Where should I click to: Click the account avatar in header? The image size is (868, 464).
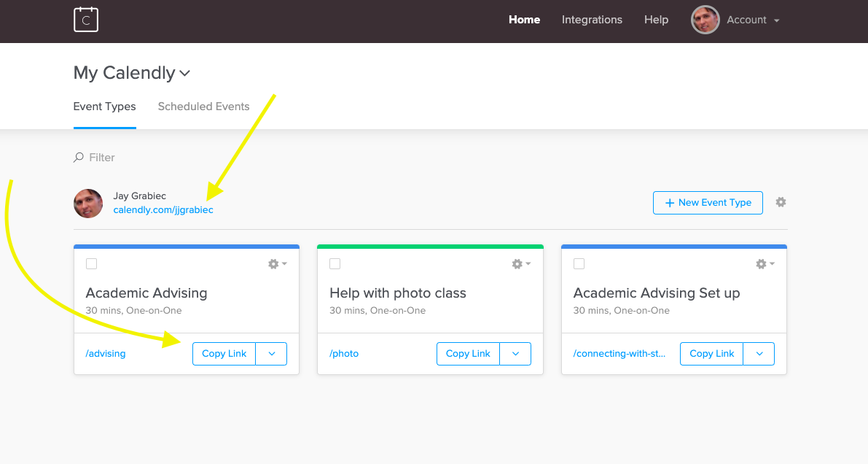(x=705, y=20)
